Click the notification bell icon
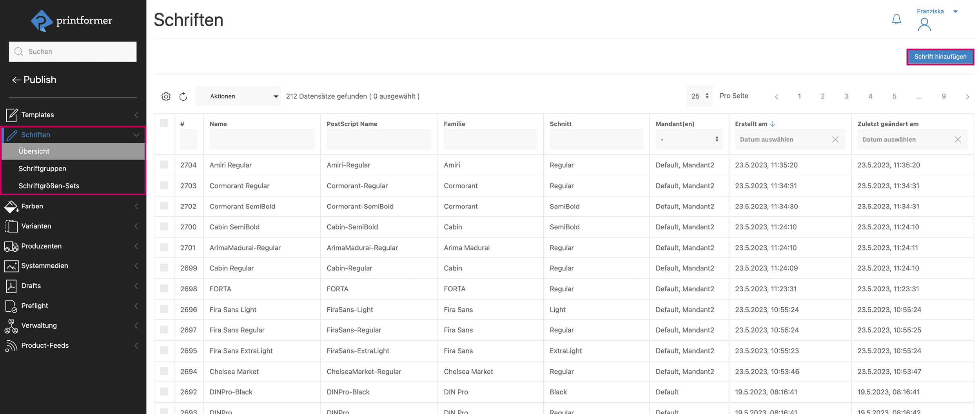 (x=896, y=20)
